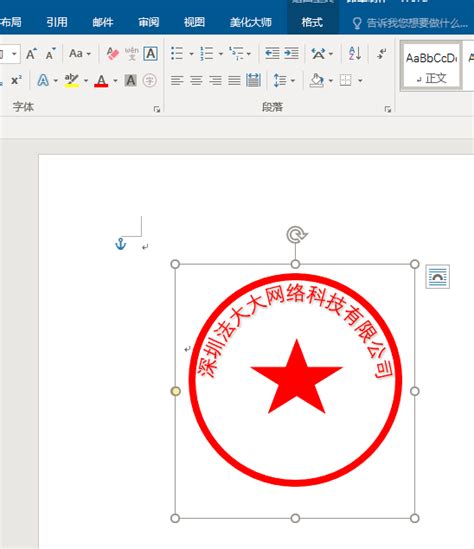Select the 格式 tab

tap(312, 22)
